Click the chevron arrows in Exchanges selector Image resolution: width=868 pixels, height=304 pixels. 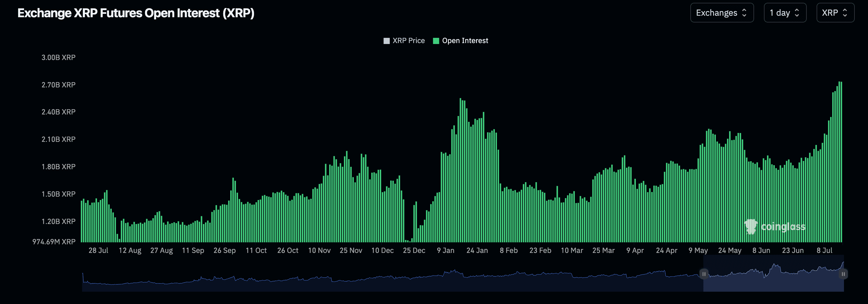click(x=744, y=13)
